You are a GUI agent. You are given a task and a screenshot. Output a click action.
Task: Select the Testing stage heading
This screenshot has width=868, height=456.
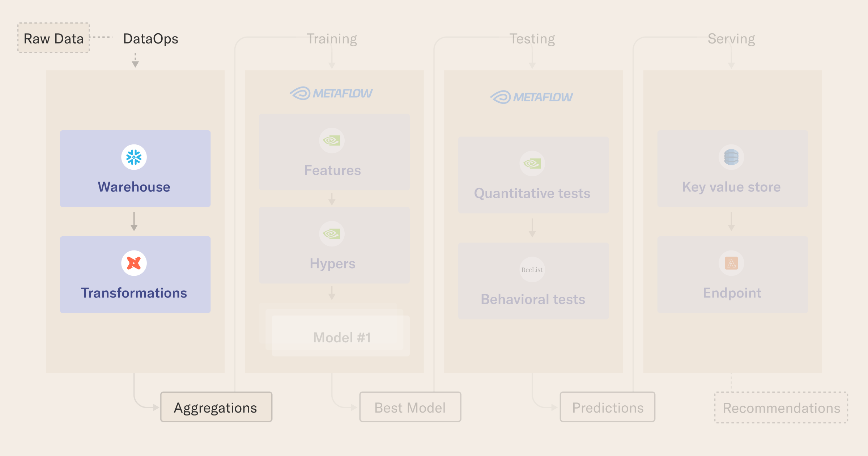(x=532, y=39)
